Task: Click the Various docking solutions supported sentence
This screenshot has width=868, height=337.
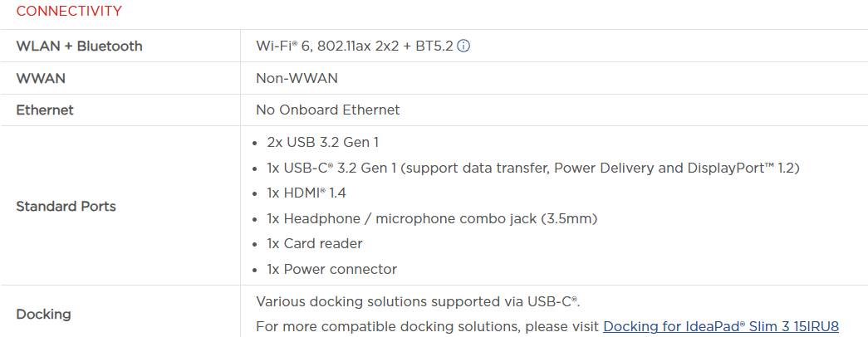Action: (x=417, y=300)
